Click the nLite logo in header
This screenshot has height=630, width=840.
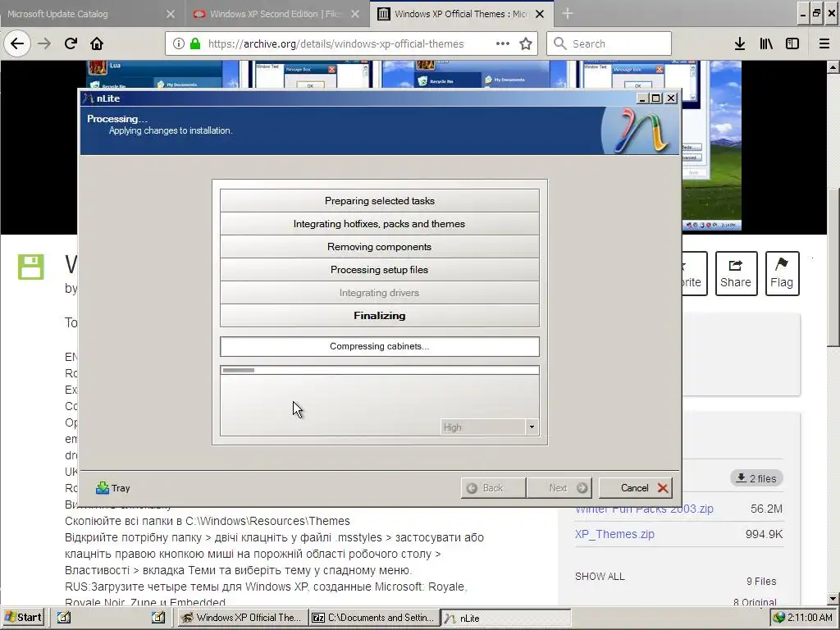coord(641,130)
